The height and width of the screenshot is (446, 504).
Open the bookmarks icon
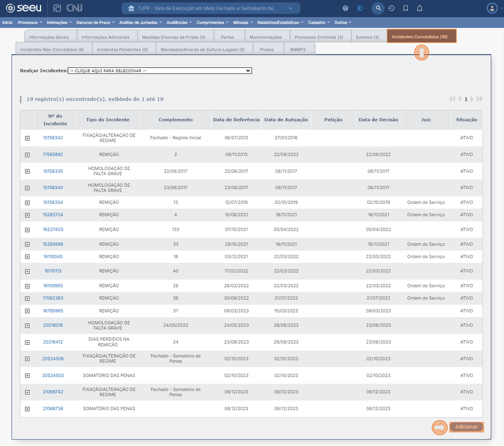pyautogui.click(x=406, y=8)
